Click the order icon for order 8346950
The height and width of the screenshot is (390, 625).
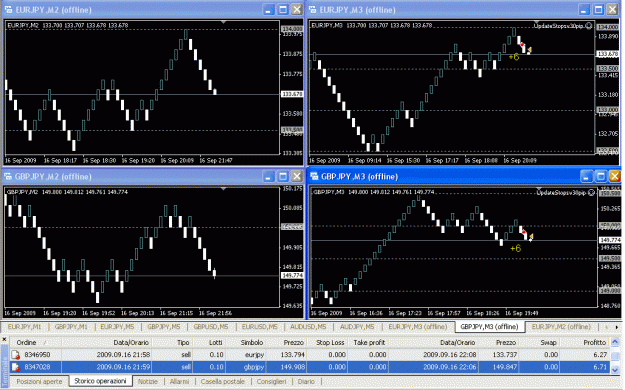pyautogui.click(x=16, y=355)
